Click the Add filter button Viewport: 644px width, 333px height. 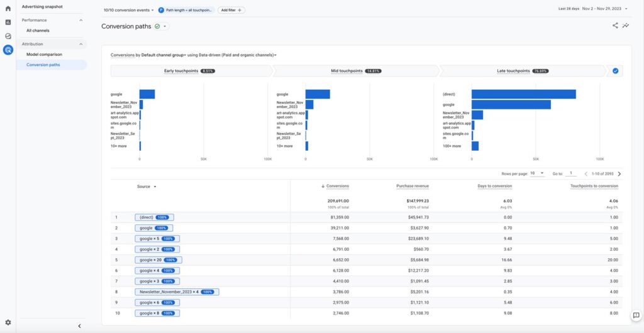pos(231,10)
